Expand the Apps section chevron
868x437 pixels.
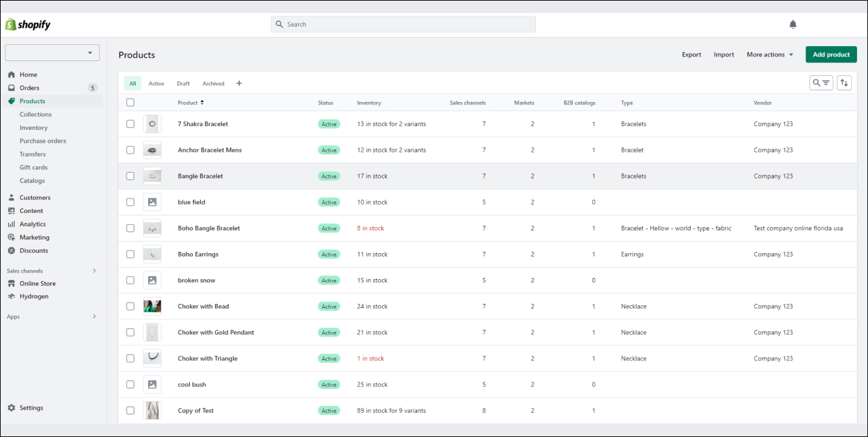coord(94,317)
